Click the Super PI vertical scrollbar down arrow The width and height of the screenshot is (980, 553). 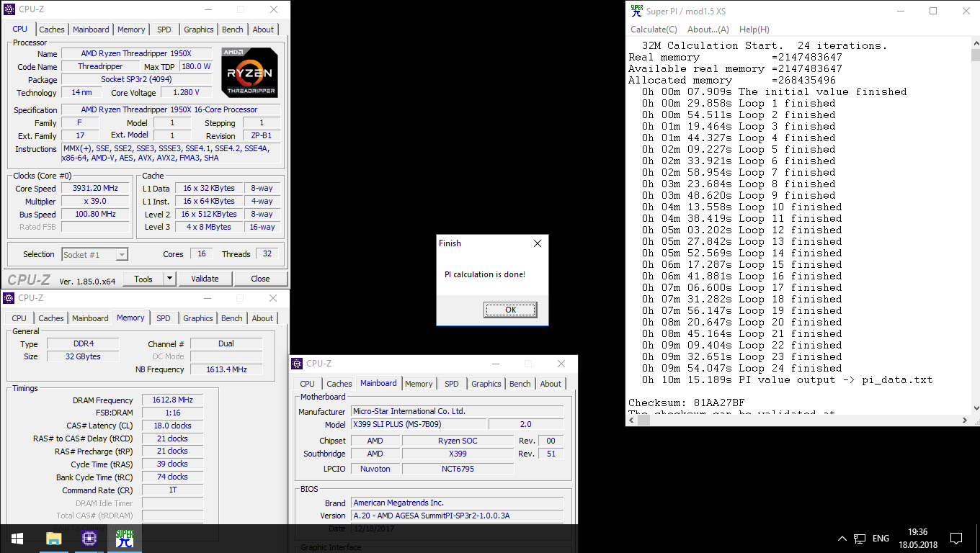click(975, 409)
